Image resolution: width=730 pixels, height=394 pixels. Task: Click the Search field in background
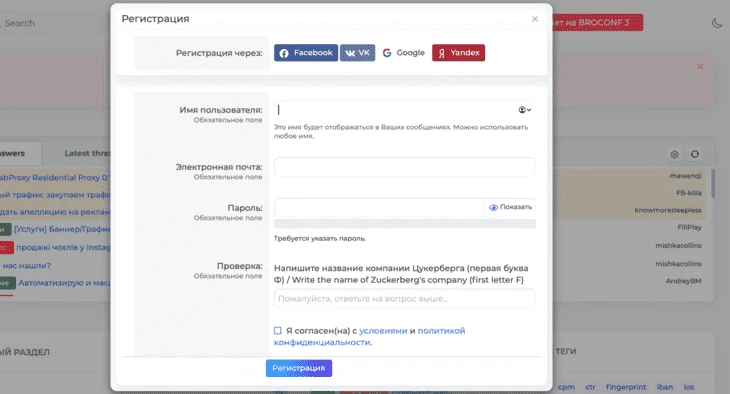[20, 23]
